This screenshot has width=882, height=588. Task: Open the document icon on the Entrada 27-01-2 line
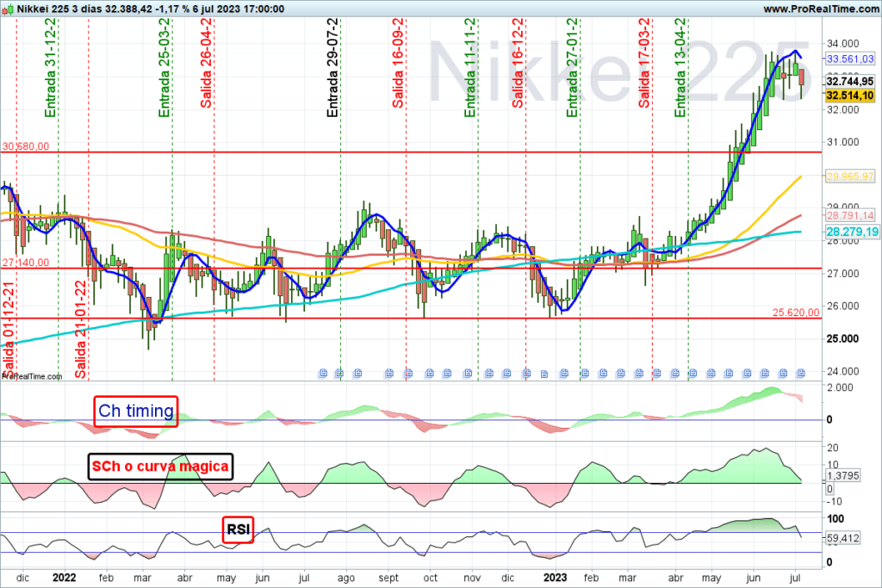[585, 374]
